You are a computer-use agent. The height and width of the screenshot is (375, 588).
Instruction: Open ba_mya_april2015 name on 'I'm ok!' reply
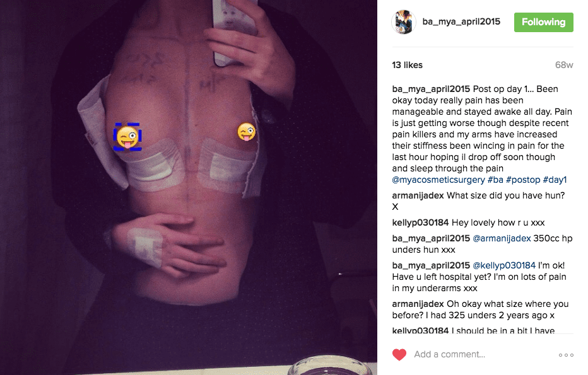click(x=431, y=265)
